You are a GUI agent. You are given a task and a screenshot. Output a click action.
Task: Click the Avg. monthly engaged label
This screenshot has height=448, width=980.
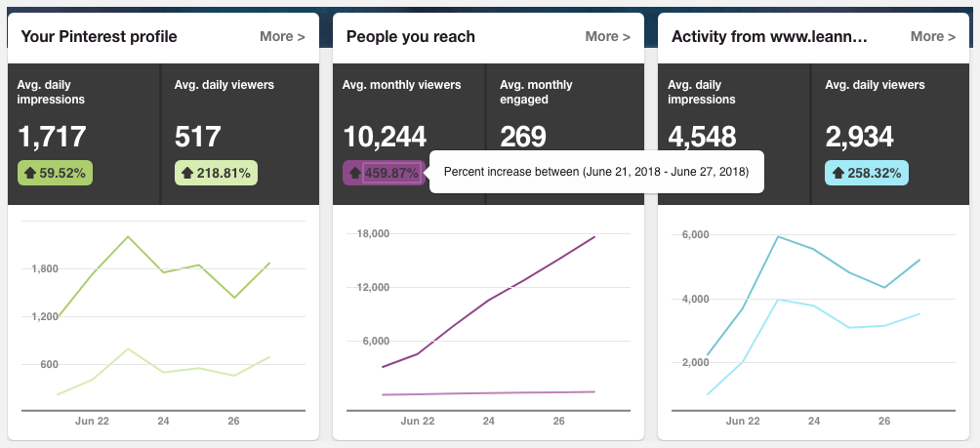coord(536,92)
